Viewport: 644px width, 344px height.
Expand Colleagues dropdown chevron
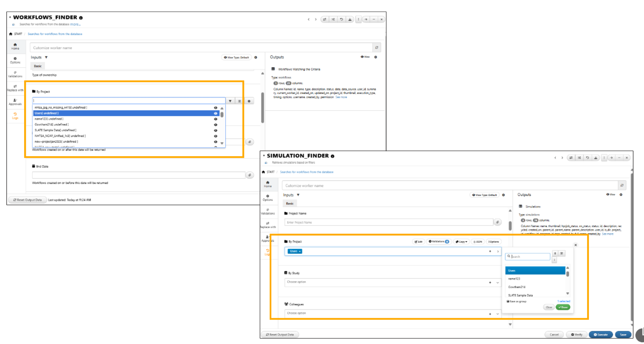tap(497, 314)
